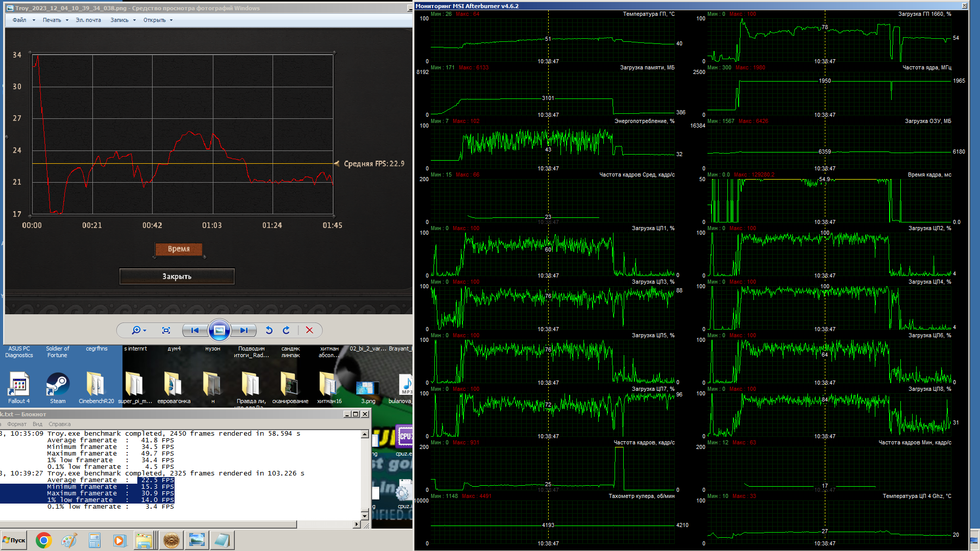Open the Формат menu in Notepad
Image resolution: width=980 pixels, height=551 pixels.
(x=17, y=424)
